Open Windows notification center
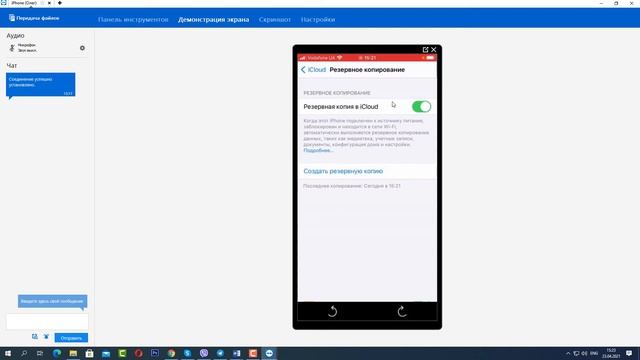The width and height of the screenshot is (640, 360). tap(629, 353)
